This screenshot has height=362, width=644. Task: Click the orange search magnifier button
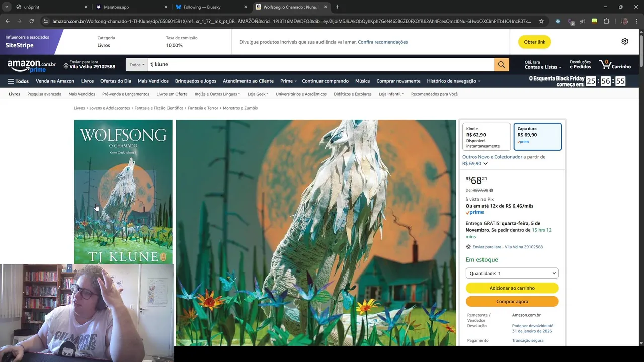click(x=502, y=64)
